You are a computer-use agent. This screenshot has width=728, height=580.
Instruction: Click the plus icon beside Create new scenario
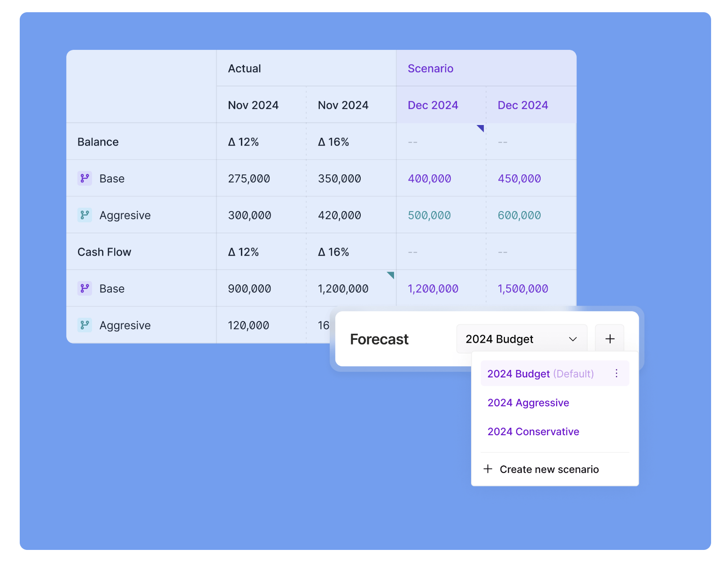pyautogui.click(x=488, y=469)
